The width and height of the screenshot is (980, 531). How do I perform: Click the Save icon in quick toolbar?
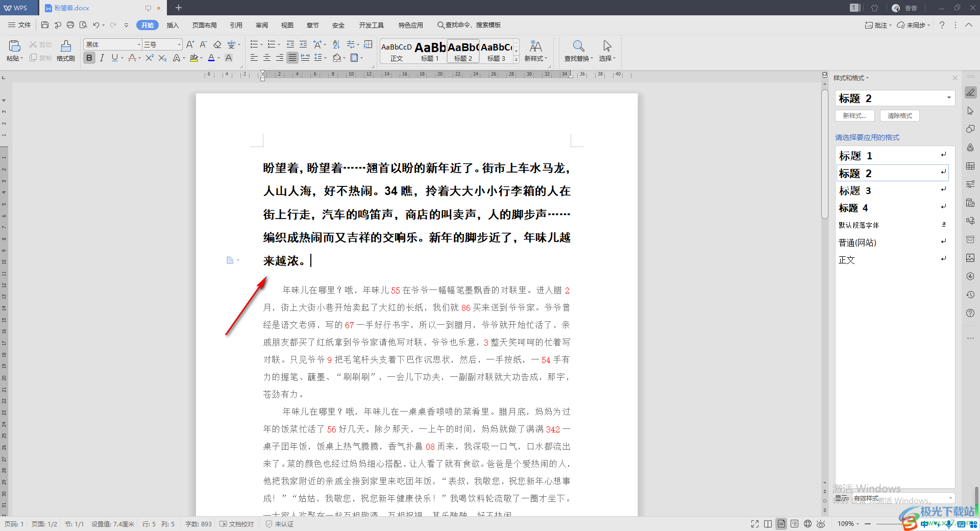(x=45, y=25)
